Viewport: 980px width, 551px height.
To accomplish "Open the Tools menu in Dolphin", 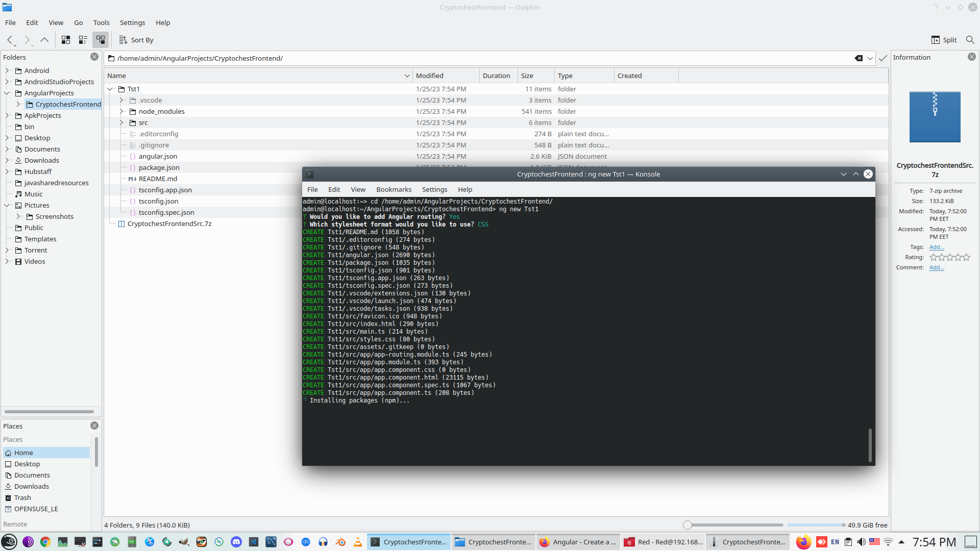I will pyautogui.click(x=101, y=22).
